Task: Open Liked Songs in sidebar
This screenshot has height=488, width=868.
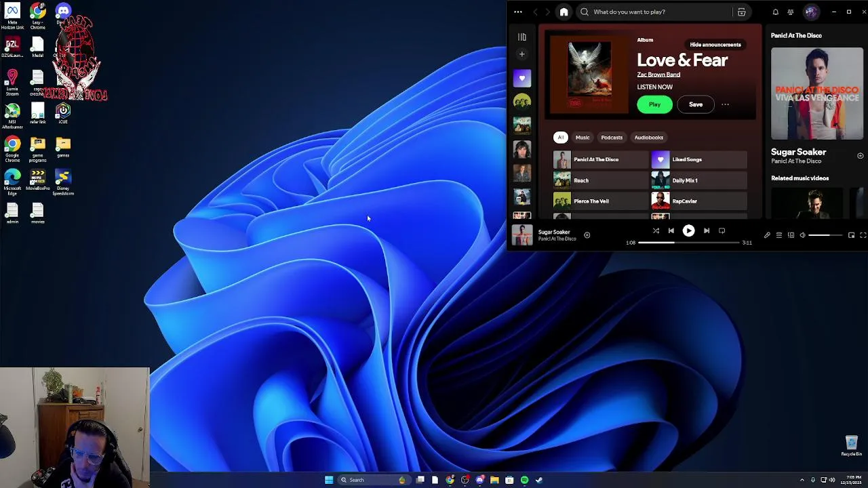Action: 522,79
